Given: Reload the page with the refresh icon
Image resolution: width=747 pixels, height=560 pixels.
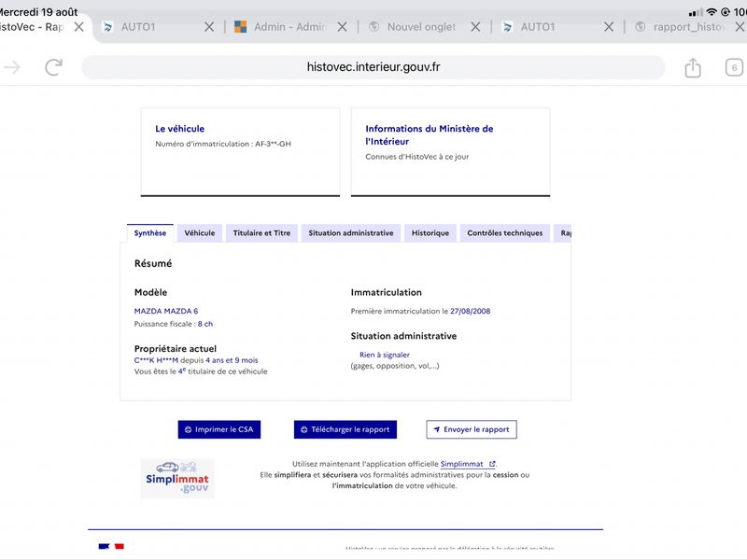Looking at the screenshot, I should click(x=54, y=67).
